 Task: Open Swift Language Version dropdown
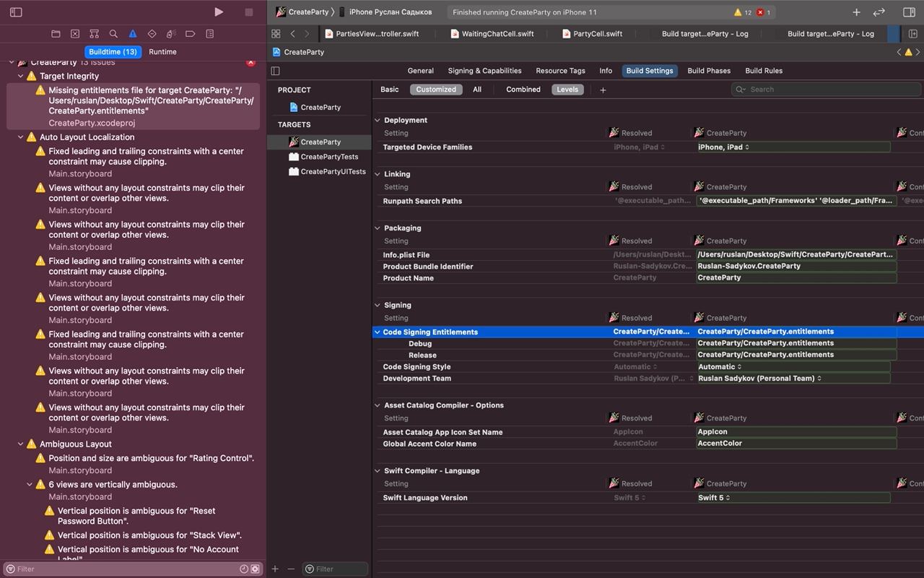coord(793,498)
